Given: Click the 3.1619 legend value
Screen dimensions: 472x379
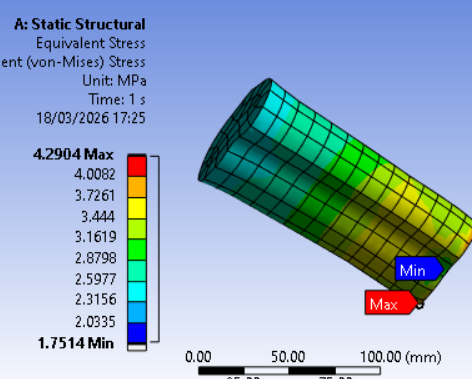Looking at the screenshot, I should 96,237.
